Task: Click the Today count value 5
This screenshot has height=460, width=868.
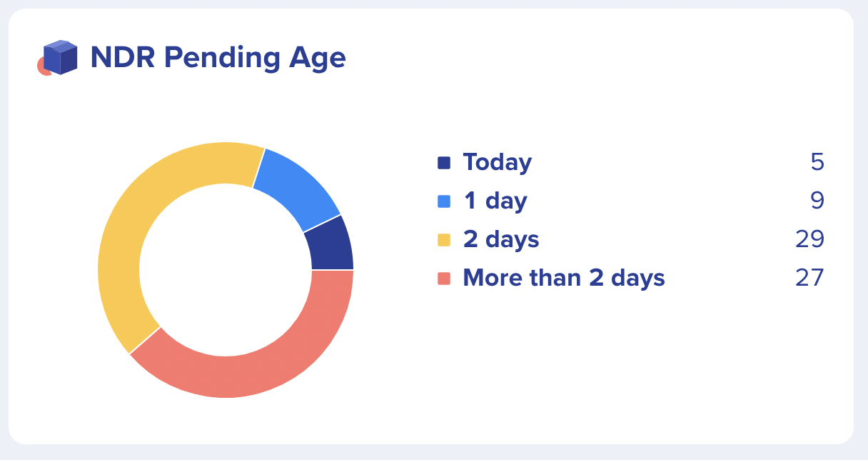Action: [817, 163]
